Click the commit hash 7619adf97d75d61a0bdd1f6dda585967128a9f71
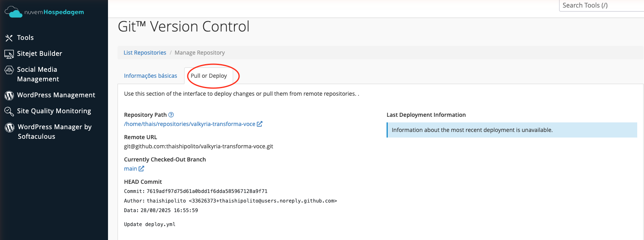 pyautogui.click(x=207, y=191)
